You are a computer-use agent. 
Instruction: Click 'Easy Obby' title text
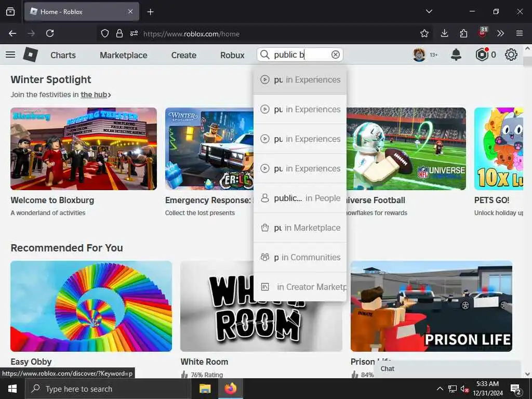coord(31,362)
